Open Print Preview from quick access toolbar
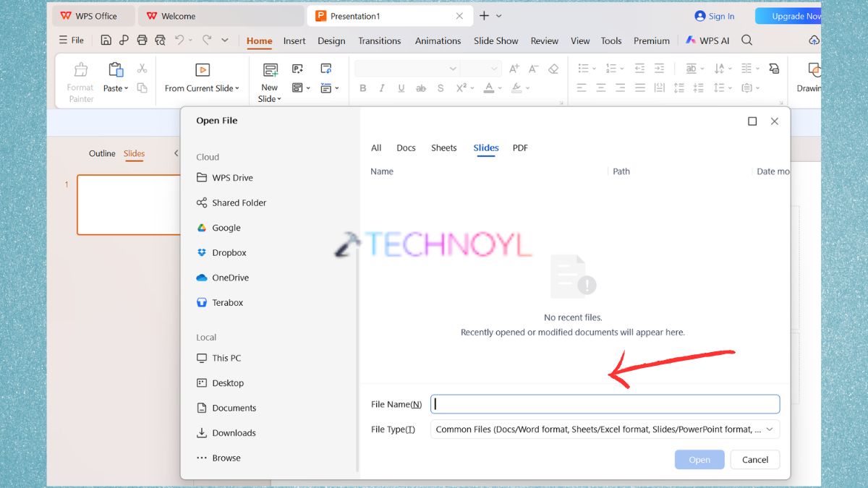868x488 pixels. 160,40
